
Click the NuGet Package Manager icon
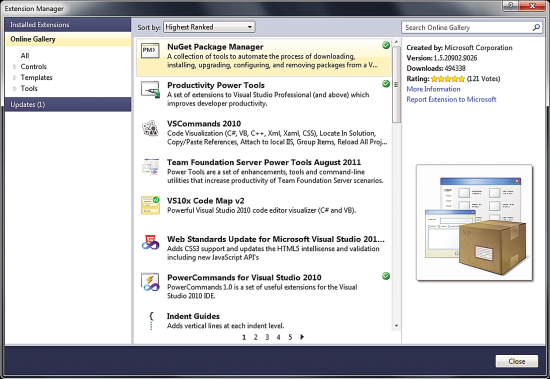pyautogui.click(x=150, y=51)
